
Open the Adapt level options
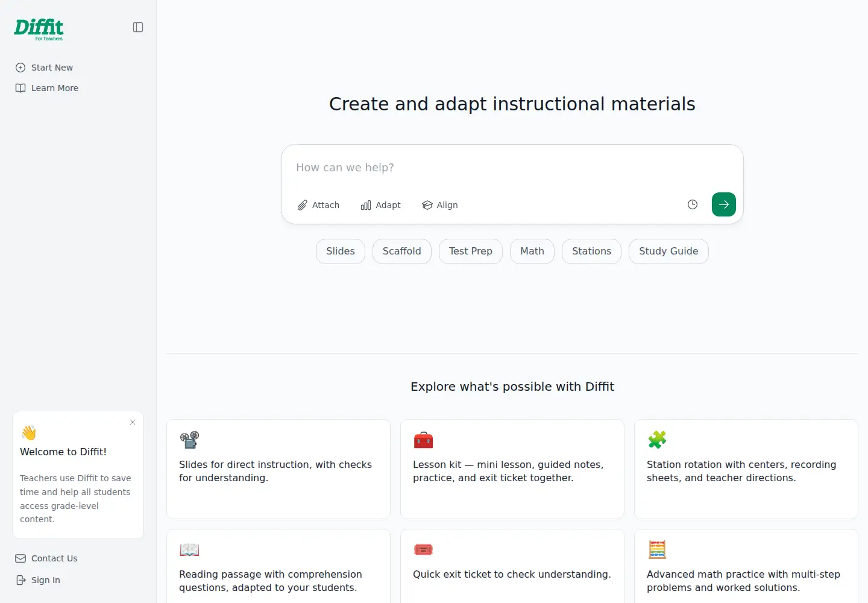coord(380,205)
